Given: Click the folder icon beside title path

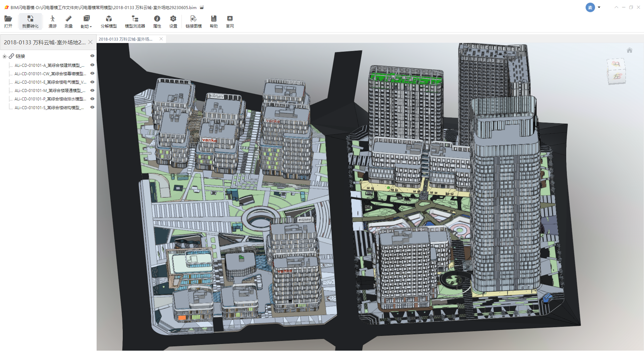Looking at the screenshot, I should pyautogui.click(x=202, y=7).
